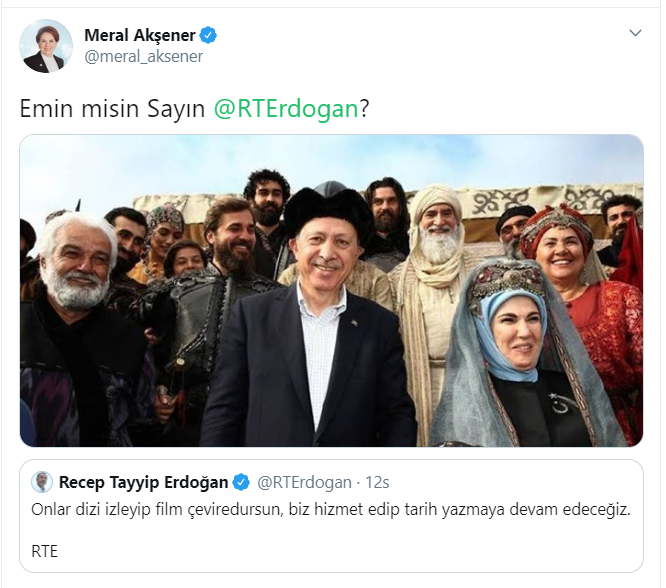Click the question mark after the @RTErdogan mention

click(365, 109)
